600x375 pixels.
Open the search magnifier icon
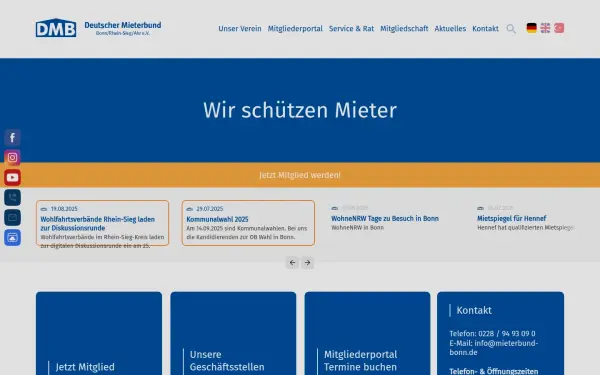pyautogui.click(x=511, y=29)
